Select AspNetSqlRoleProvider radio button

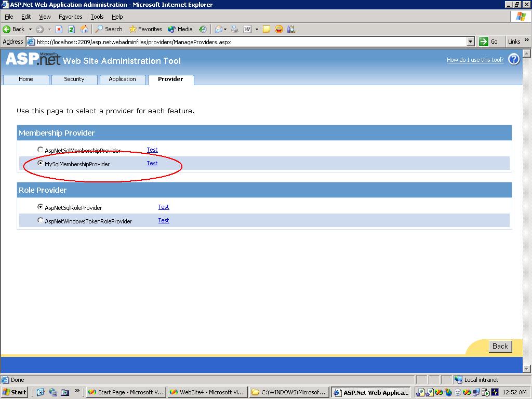[41, 207]
